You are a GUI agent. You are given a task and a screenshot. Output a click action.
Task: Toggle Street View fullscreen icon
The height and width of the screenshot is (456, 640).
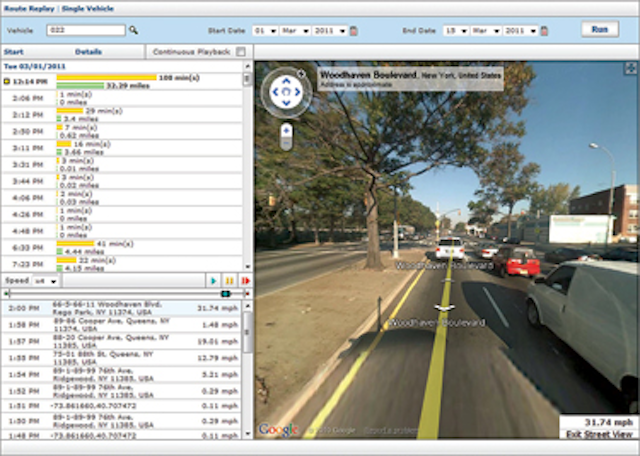tap(631, 69)
